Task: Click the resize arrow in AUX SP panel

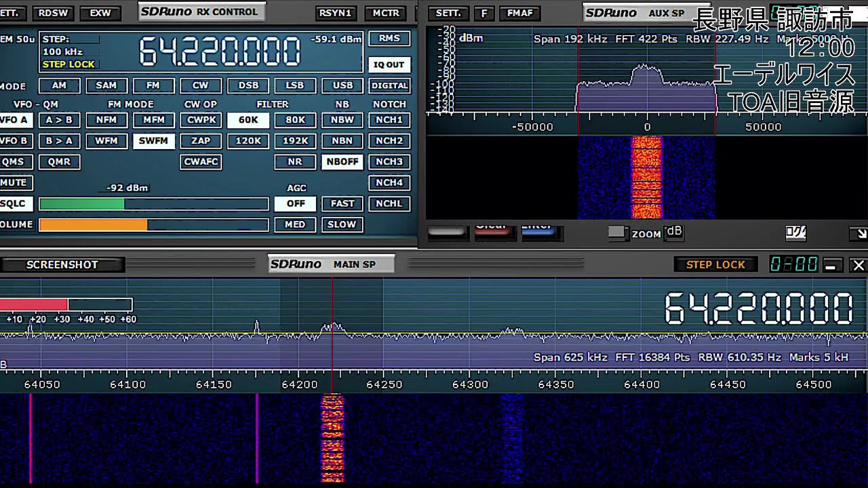Action: point(859,234)
